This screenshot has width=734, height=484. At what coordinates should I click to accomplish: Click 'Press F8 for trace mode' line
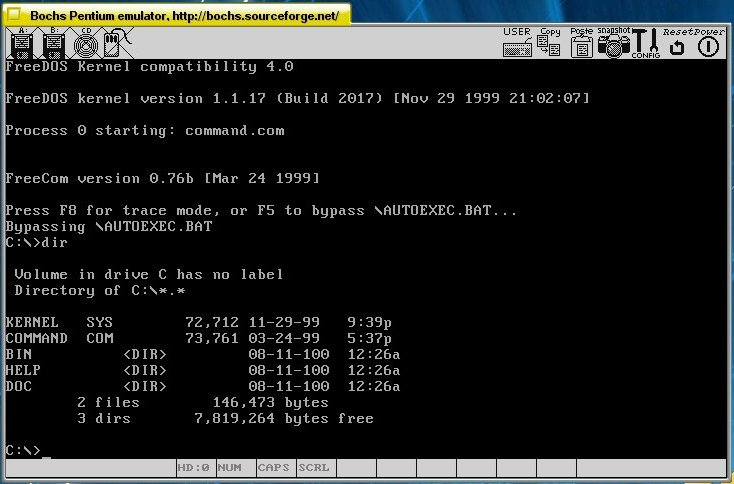(261, 211)
